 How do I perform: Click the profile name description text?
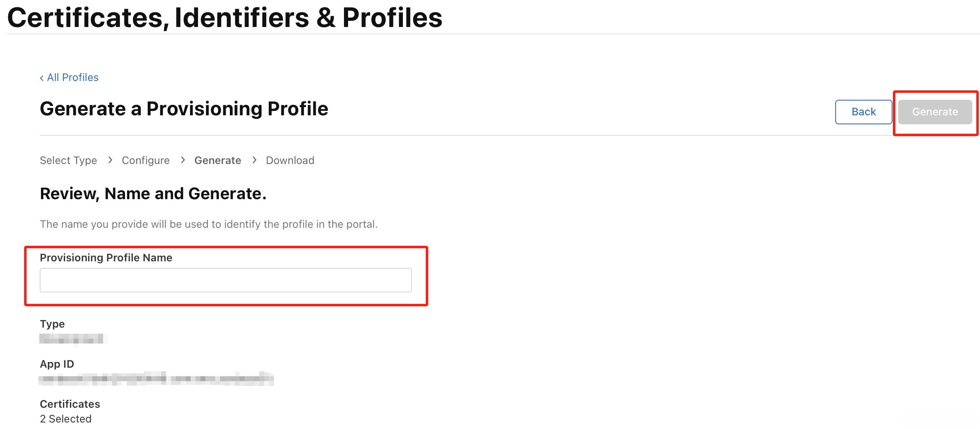pos(209,224)
